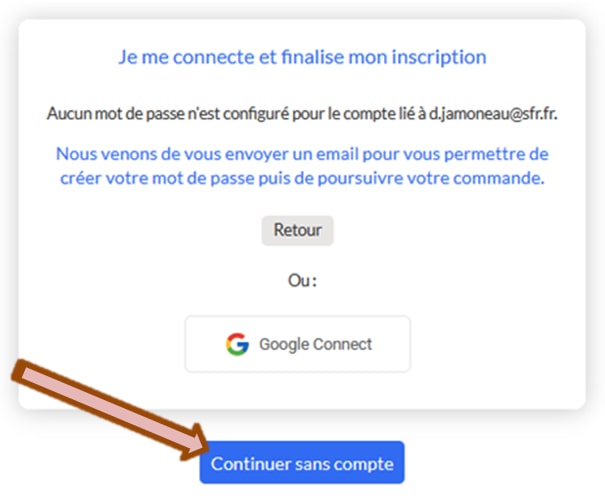Click the words 'Je me connecte' in the title
The height and width of the screenshot is (498, 605).
(186, 57)
